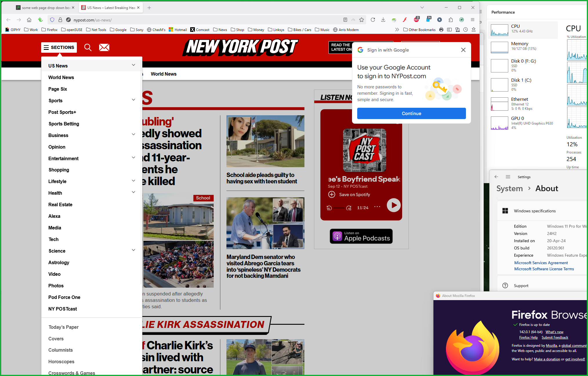Open Firefox extensions puzzle icon
This screenshot has height=376, width=588.
point(450,20)
